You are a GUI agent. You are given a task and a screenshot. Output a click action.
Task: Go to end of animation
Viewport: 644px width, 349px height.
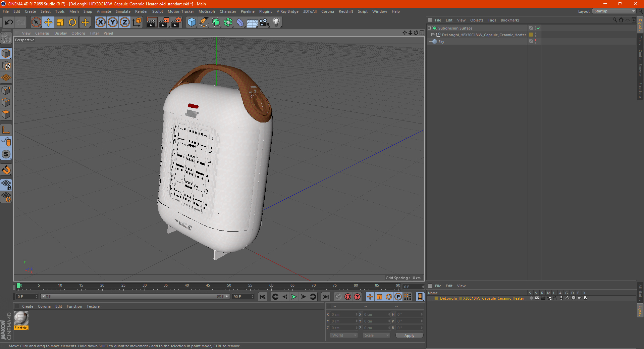[x=326, y=297]
